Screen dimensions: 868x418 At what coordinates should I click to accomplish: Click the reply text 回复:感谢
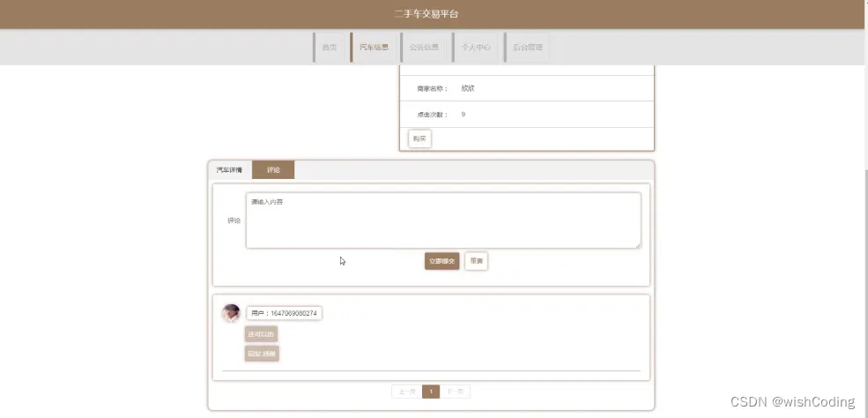click(262, 354)
